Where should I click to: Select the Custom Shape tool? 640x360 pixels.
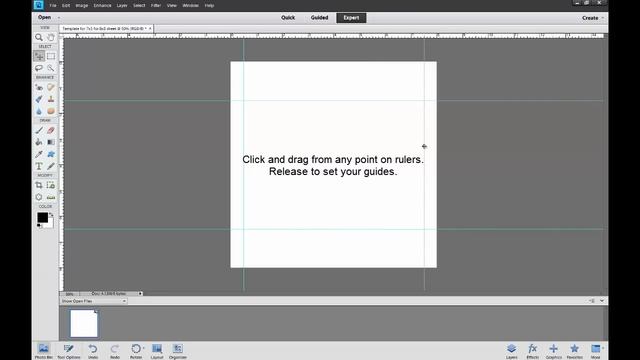[51, 154]
